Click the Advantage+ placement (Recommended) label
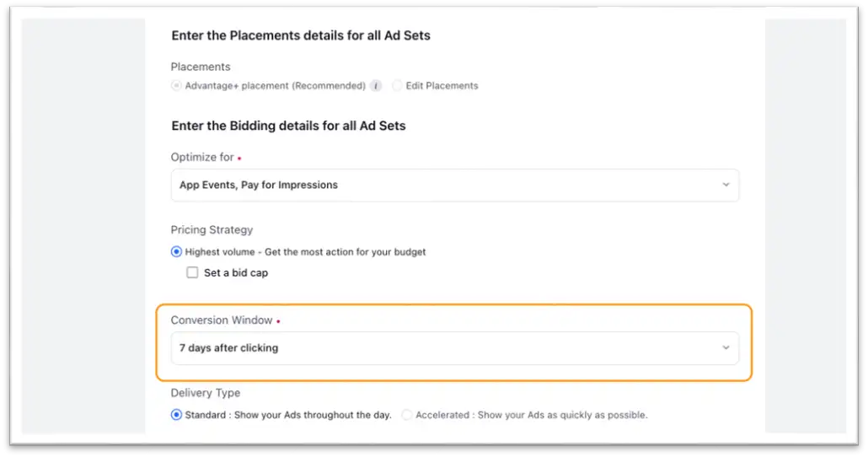This screenshot has height=457, width=868. pyautogui.click(x=275, y=85)
